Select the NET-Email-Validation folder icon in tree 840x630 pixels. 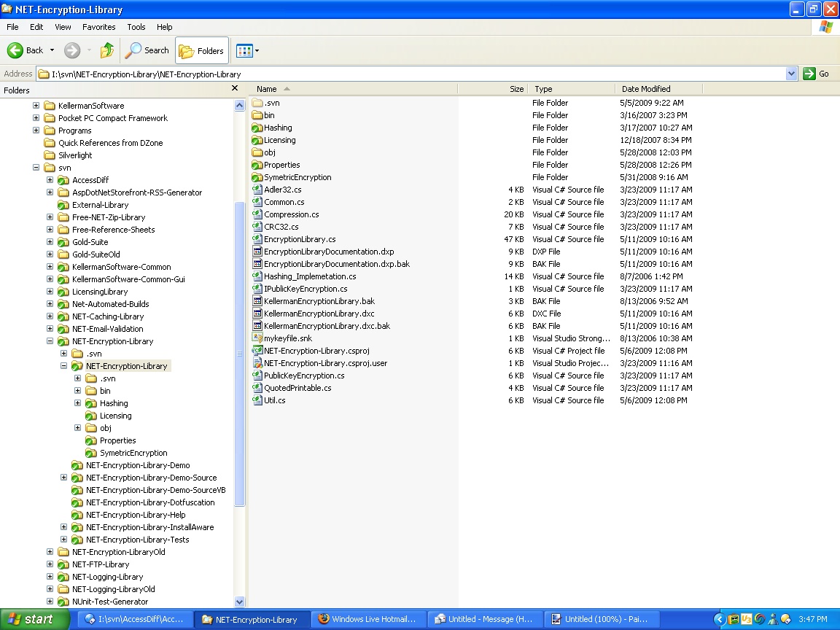coord(63,329)
